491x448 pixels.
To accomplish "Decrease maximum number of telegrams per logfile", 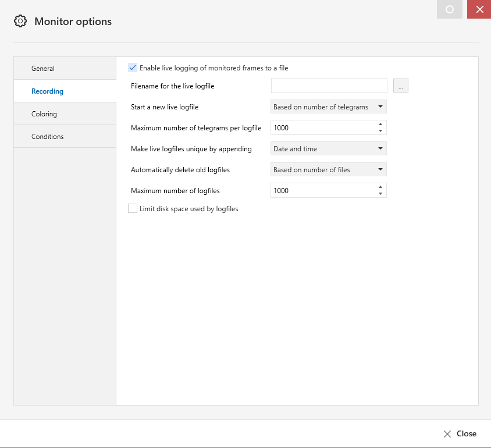I will pyautogui.click(x=380, y=131).
